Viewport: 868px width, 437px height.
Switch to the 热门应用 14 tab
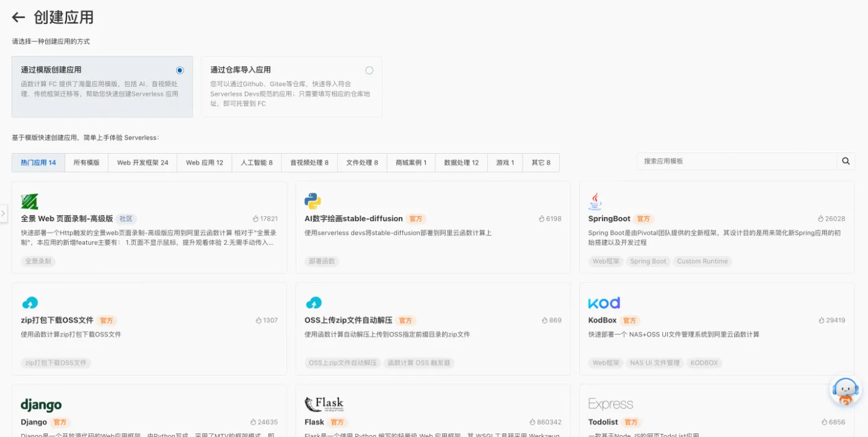click(x=38, y=163)
